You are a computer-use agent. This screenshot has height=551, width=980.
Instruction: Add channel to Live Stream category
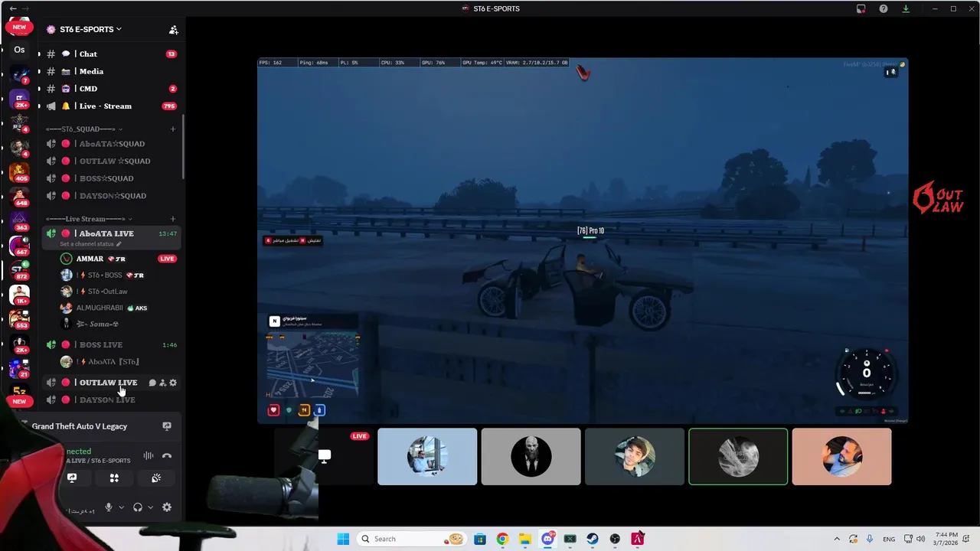click(173, 219)
